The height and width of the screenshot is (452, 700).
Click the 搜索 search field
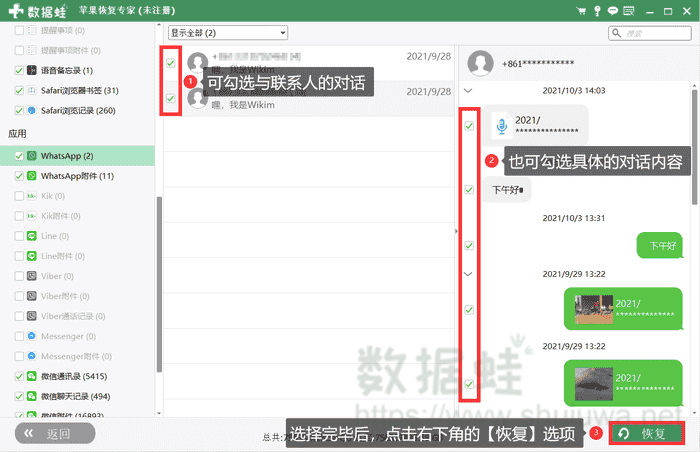point(650,33)
